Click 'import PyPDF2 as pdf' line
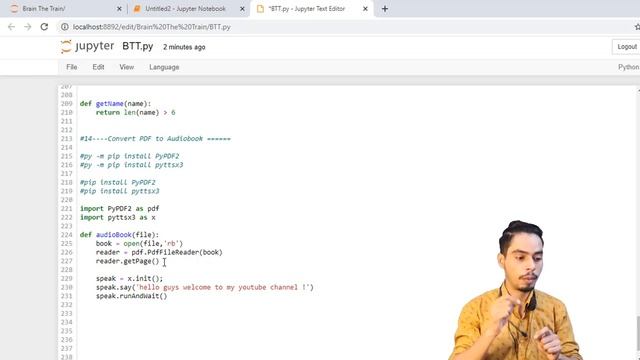The image size is (640, 360). (120, 209)
